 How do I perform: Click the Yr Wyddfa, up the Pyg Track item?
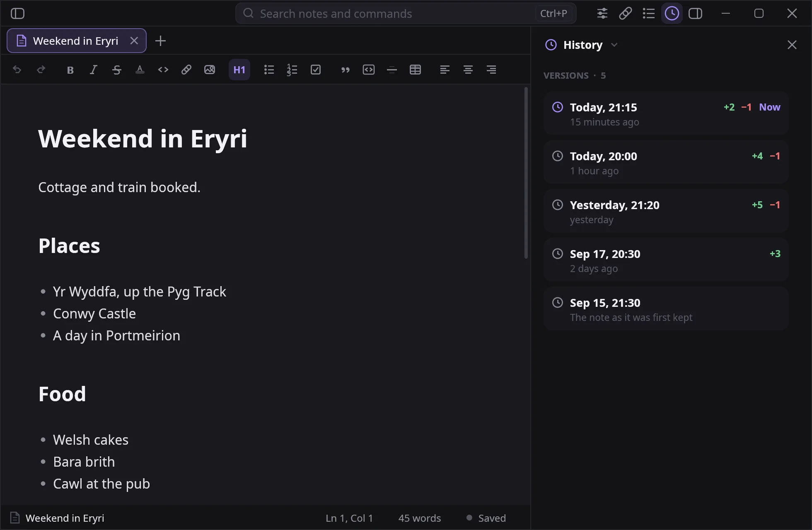tap(140, 291)
